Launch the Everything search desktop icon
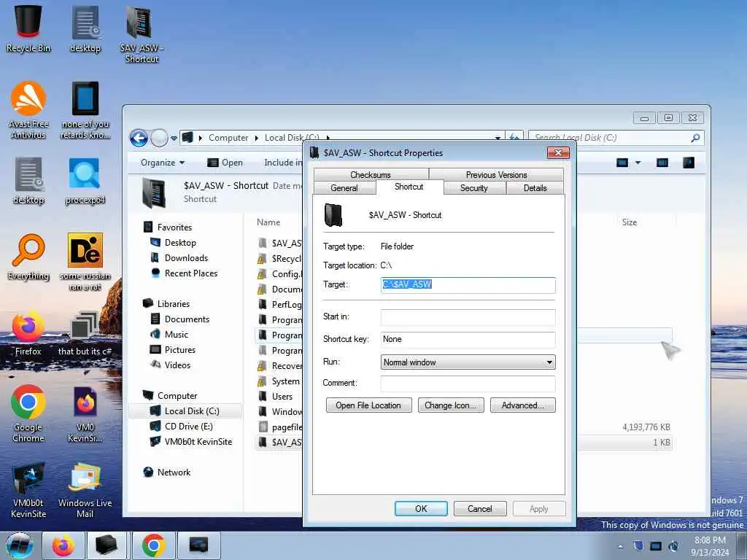Image resolution: width=747 pixels, height=560 pixels. 28,257
